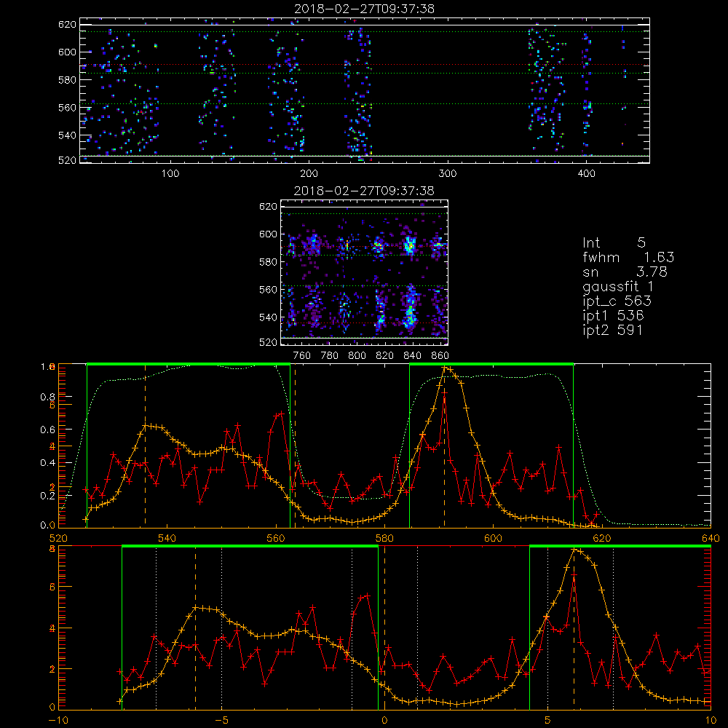The image size is (728, 728).
Task: Select the 'fwhm 1.63' readout line
Action: 628,257
